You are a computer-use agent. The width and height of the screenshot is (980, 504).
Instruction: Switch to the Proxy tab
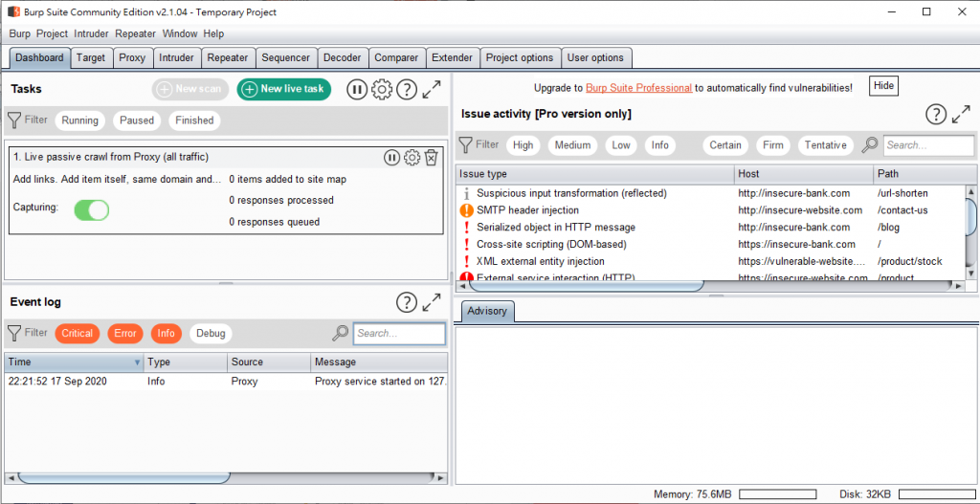coord(132,58)
